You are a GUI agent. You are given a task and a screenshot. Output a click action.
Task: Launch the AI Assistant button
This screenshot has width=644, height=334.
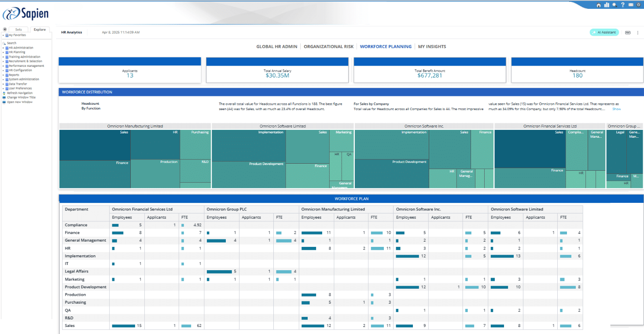pyautogui.click(x=604, y=33)
